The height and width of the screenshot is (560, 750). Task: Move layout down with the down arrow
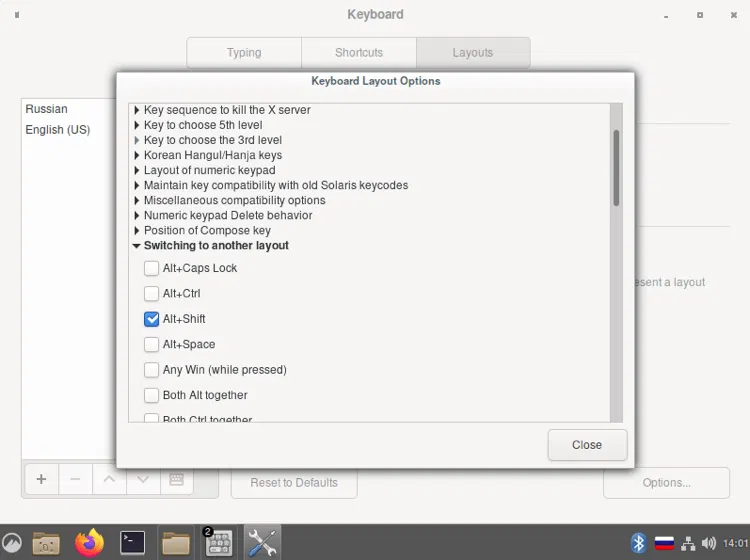coord(143,479)
